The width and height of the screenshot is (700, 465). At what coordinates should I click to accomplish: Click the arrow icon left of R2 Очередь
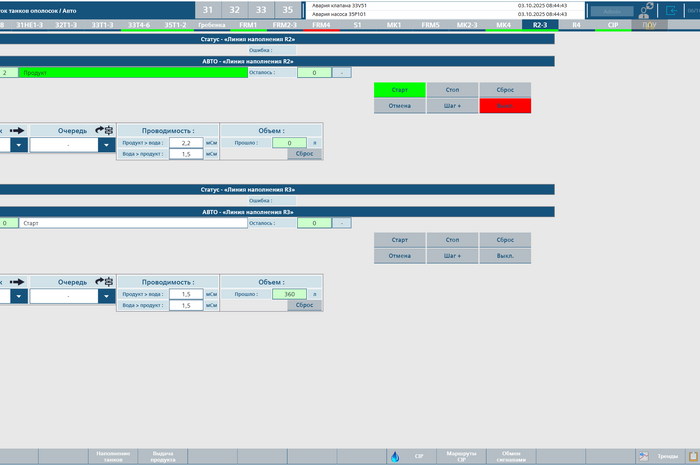point(16,130)
